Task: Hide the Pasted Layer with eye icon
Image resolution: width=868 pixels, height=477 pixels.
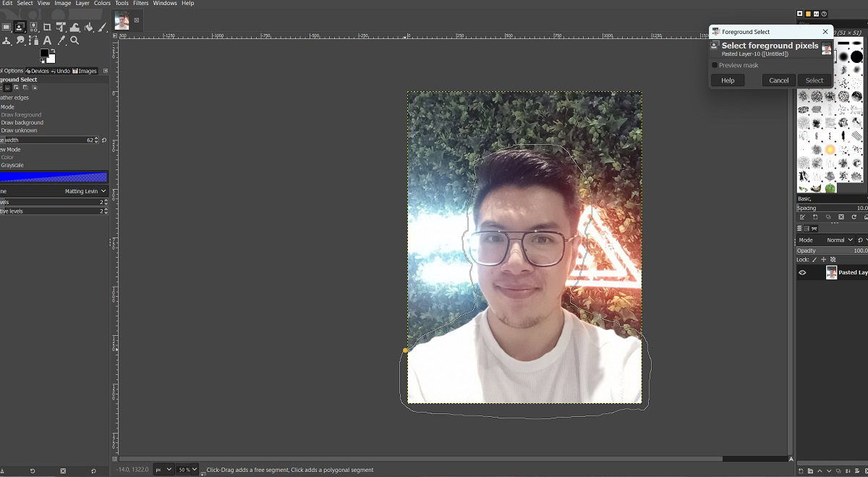Action: point(802,273)
